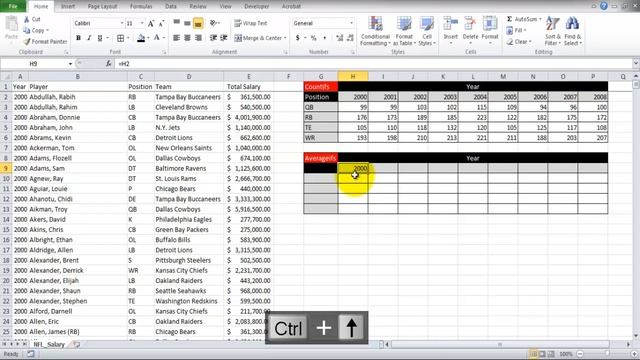Click the Orientation text icon
Viewport: 640px width, 360px height.
213,23
